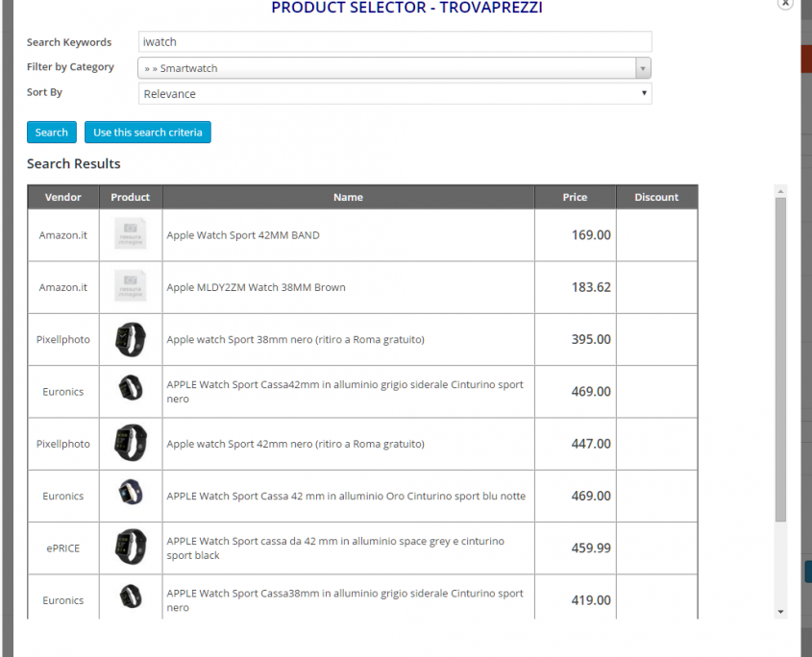Click Use this search criteria button
The height and width of the screenshot is (657, 812).
click(148, 132)
